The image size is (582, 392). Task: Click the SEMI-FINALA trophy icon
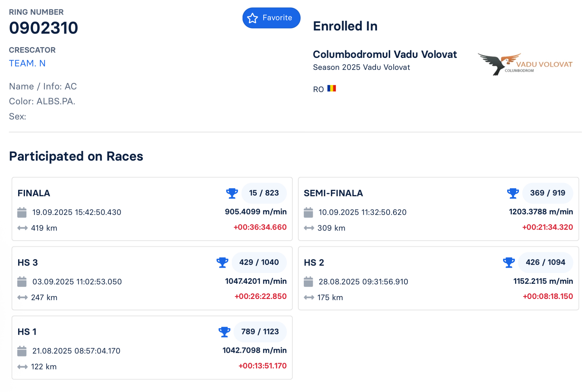[x=513, y=193]
